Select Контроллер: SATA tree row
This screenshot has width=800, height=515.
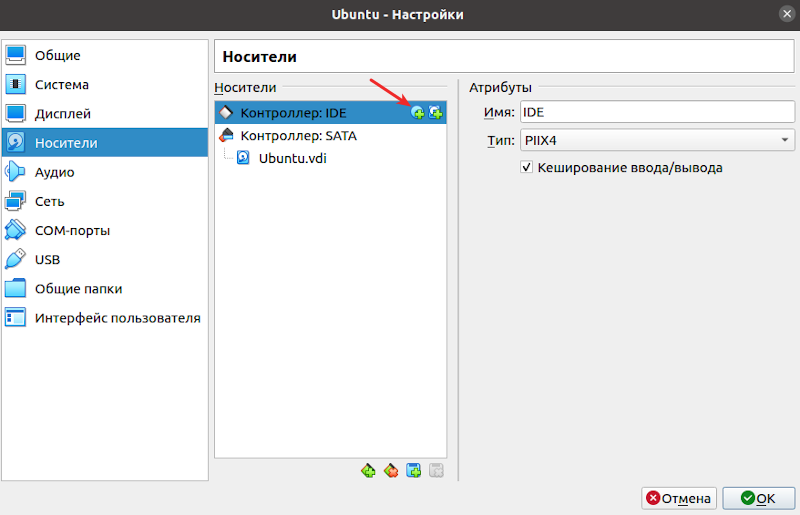(x=331, y=136)
